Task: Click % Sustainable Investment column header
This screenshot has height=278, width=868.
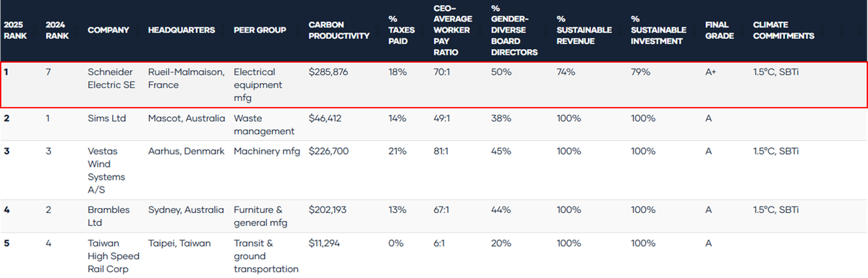Action: click(658, 30)
